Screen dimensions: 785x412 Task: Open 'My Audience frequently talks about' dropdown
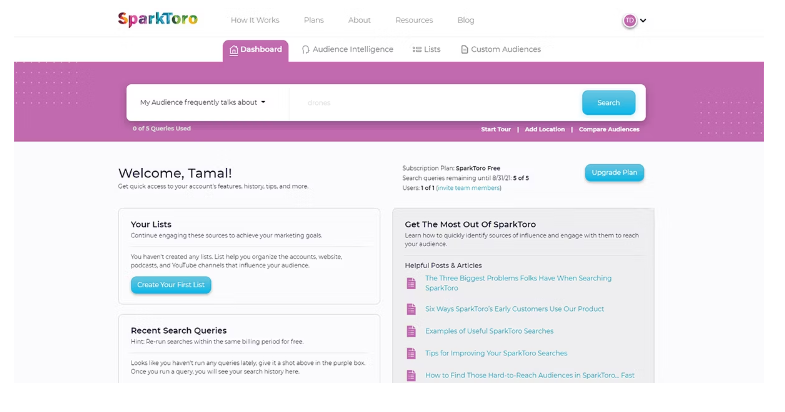(203, 102)
